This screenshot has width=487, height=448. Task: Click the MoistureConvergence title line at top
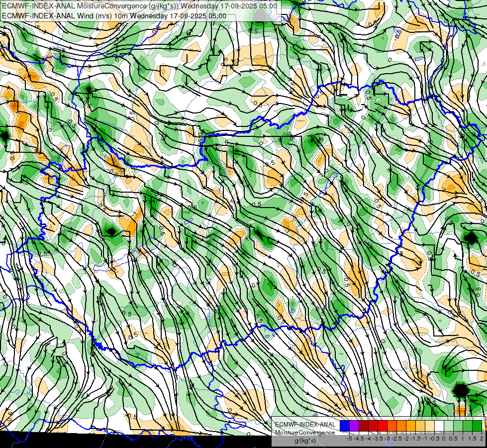click(139, 5)
